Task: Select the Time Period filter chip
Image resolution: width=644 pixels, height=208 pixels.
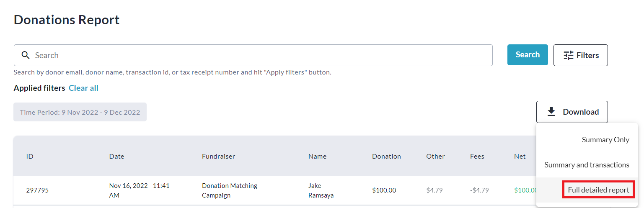Action: coord(80,112)
